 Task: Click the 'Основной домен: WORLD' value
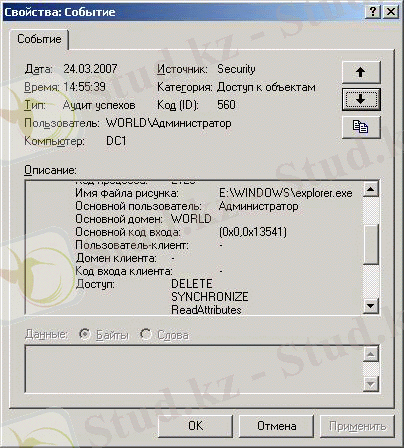click(191, 219)
